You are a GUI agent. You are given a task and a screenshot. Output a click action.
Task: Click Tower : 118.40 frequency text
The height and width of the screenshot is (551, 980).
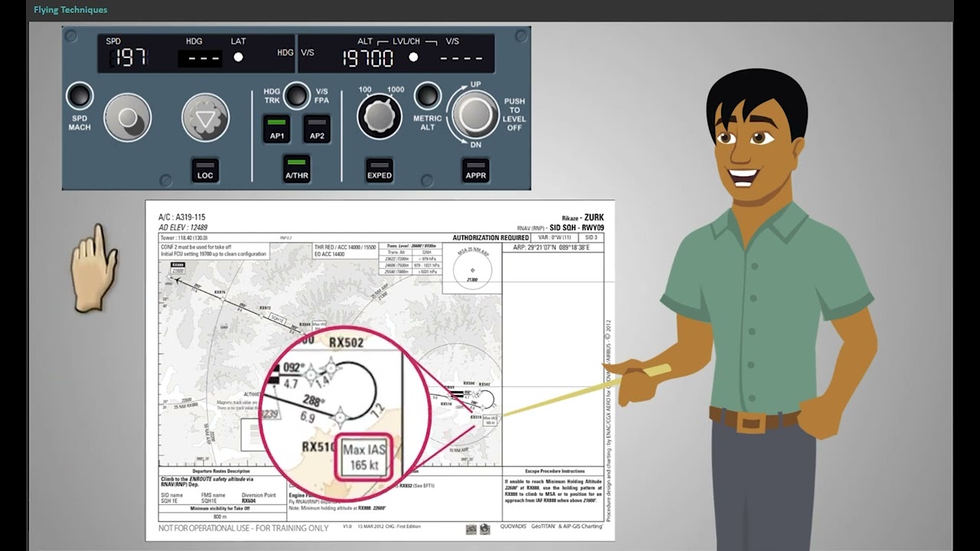point(185,238)
